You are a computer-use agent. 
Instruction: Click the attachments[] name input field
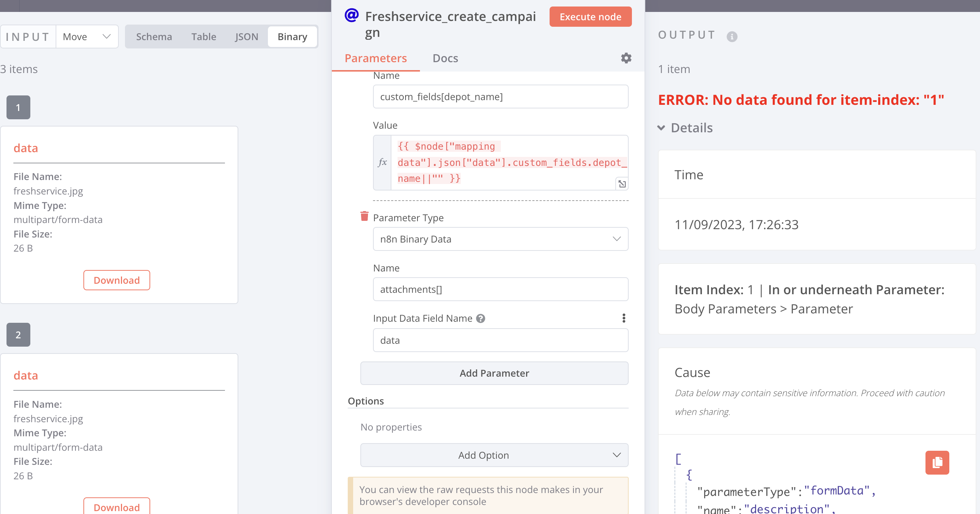500,290
